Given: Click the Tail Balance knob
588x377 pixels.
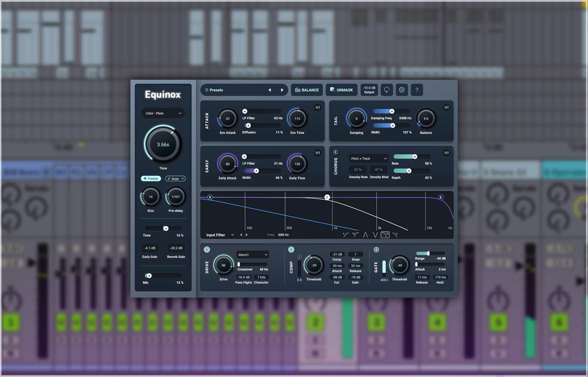Looking at the screenshot, I should pos(426,119).
